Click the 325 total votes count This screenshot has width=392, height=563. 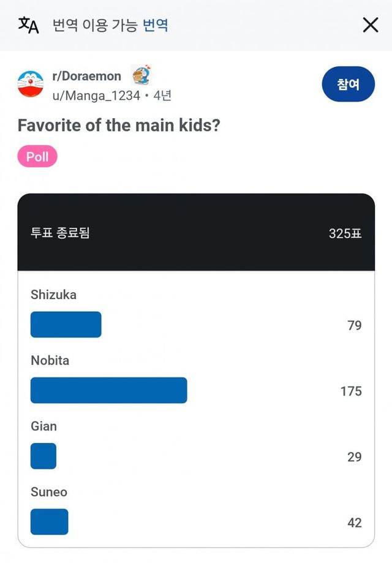click(x=345, y=234)
